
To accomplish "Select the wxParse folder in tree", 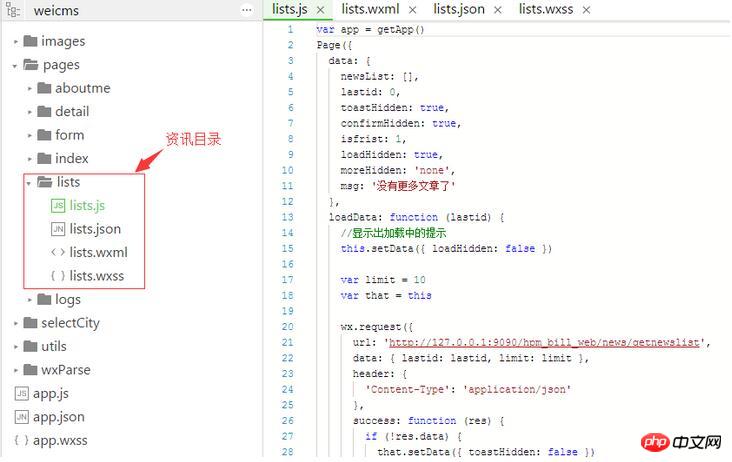I will coord(65,370).
